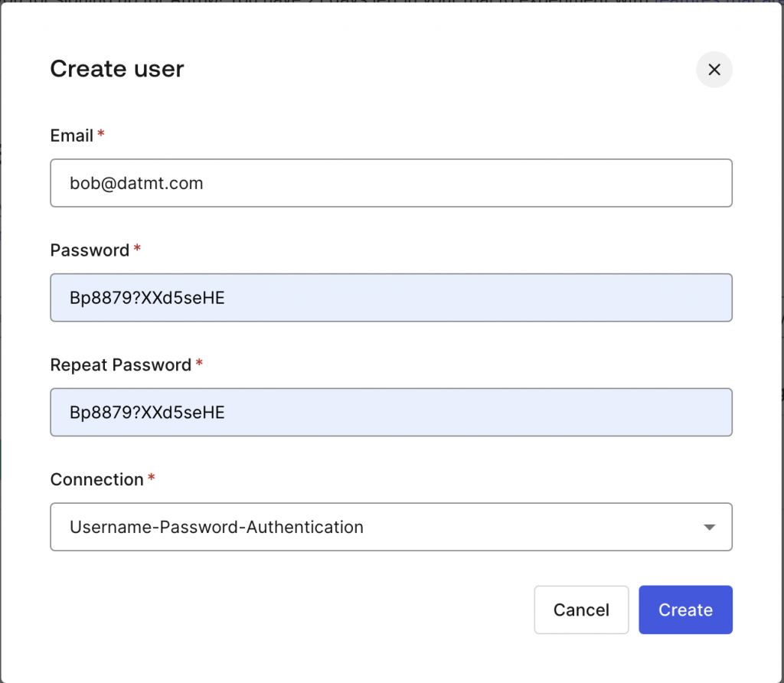Click the Bp8879?XXd5seHE text in Repeat Password
Viewport: 784px width, 683px height.
[147, 413]
